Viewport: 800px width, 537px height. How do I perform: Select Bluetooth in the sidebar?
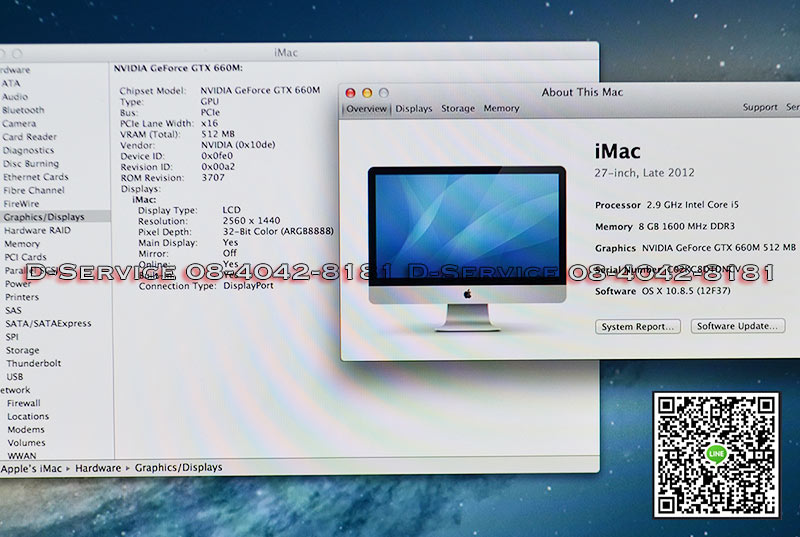23,110
